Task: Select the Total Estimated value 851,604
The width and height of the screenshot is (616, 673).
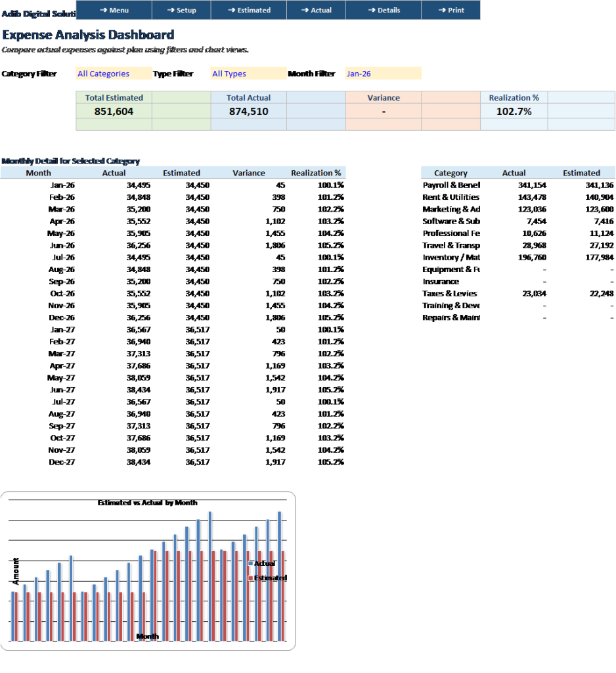Action: (114, 112)
